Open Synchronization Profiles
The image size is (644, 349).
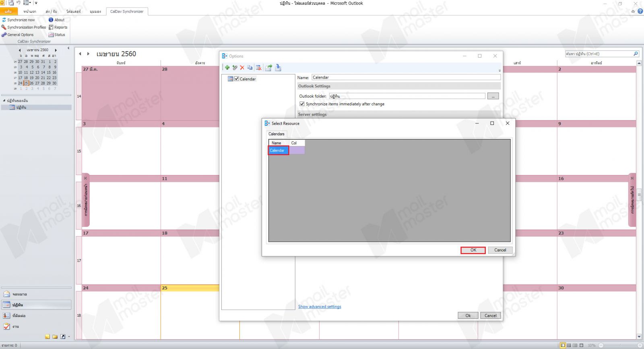24,27
